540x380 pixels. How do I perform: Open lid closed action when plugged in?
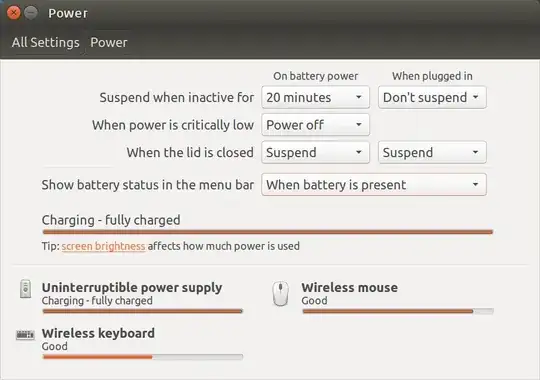tap(432, 152)
